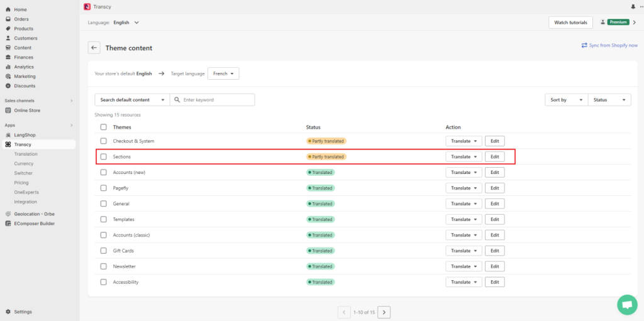
Task: Click the account profile icon near Premium
Action: (x=603, y=22)
